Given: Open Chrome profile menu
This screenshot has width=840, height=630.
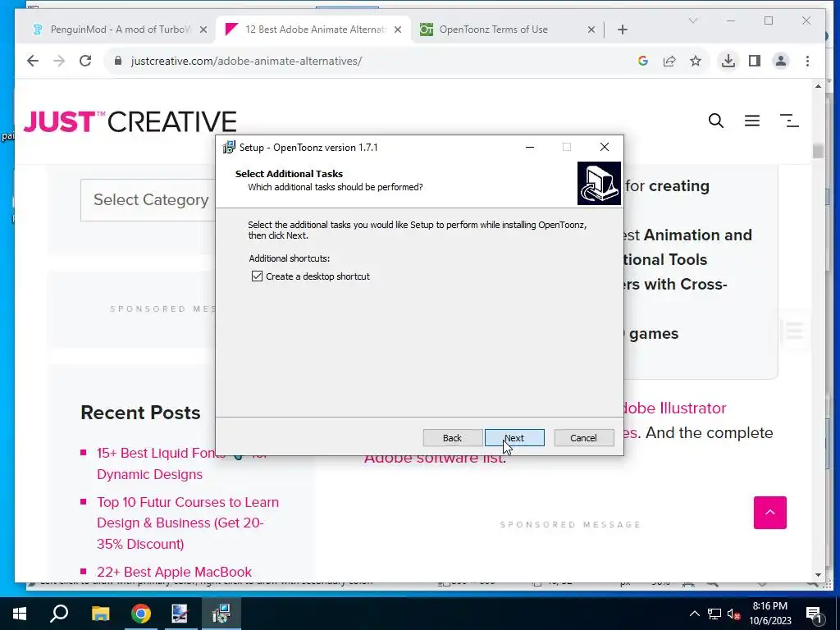Looking at the screenshot, I should tap(781, 61).
